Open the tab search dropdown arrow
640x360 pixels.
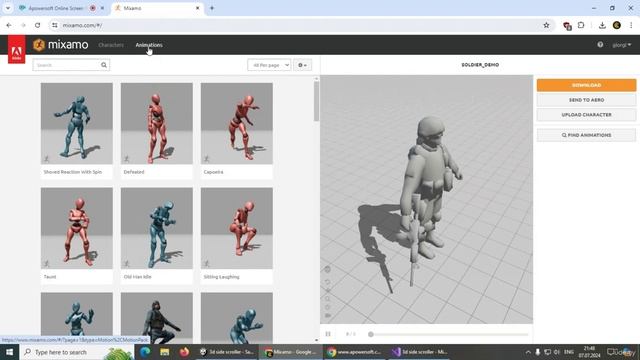click(7, 8)
